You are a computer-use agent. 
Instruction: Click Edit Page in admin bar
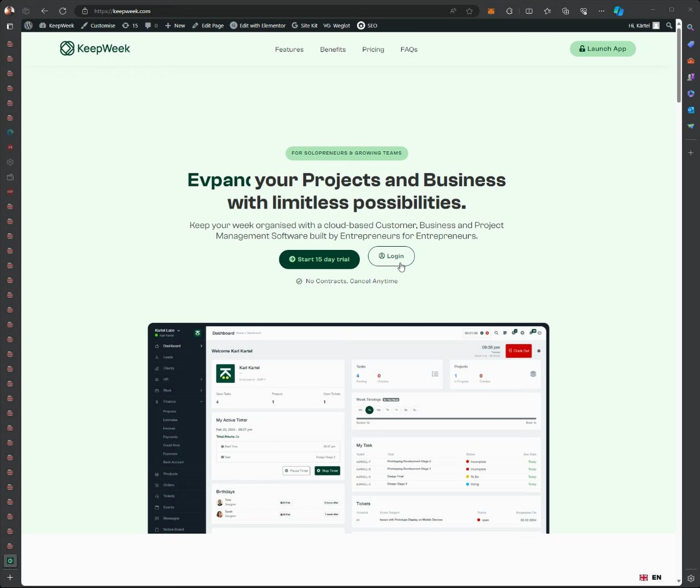208,26
